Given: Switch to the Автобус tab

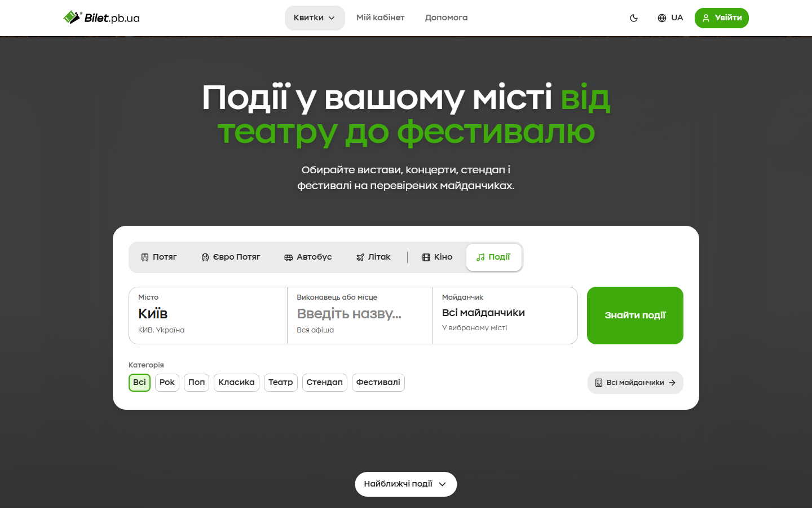Looking at the screenshot, I should (x=308, y=257).
